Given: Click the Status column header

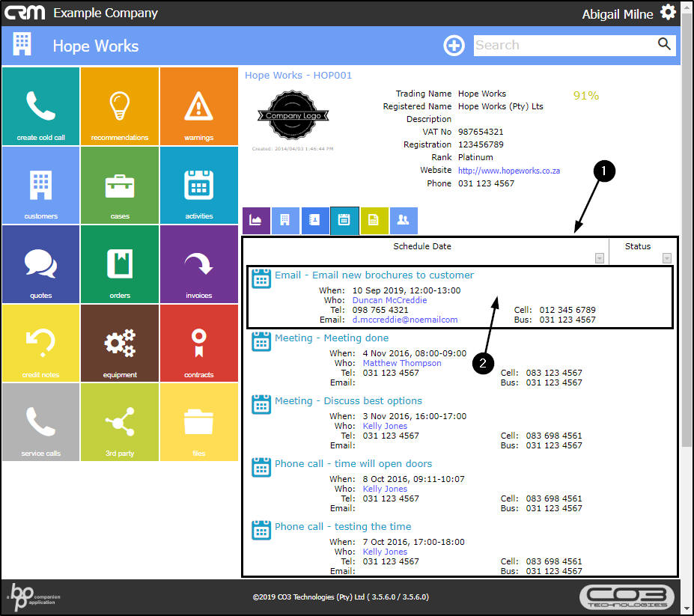Looking at the screenshot, I should click(x=638, y=246).
